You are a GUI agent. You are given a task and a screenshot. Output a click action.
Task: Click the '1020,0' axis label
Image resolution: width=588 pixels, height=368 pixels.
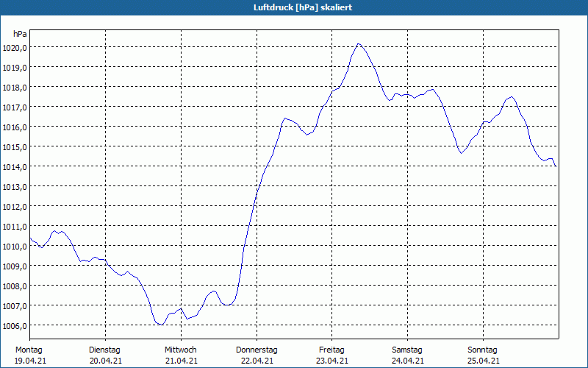(x=15, y=48)
